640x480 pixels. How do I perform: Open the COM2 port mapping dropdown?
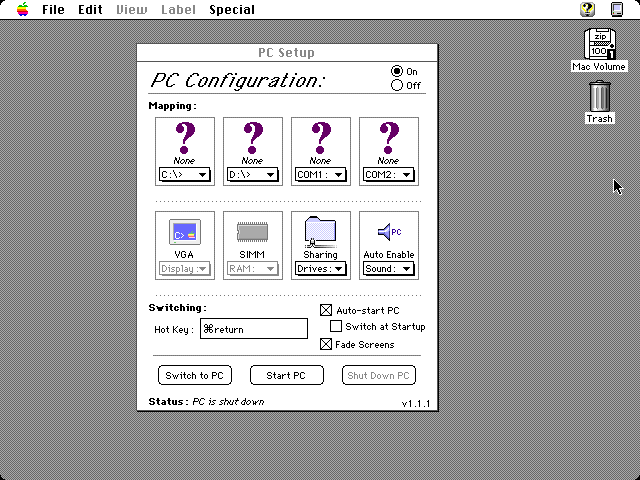pos(389,175)
